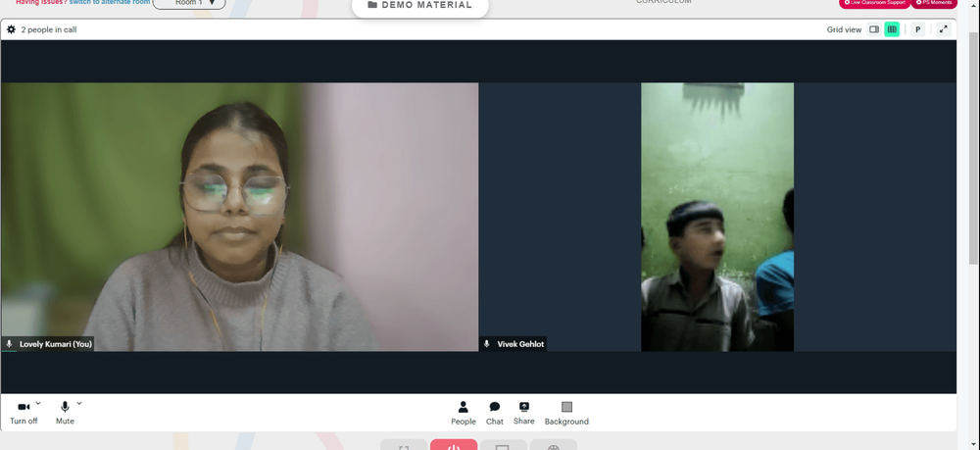This screenshot has height=450, width=980.
Task: Open call settings gear icon
Action: point(11,29)
